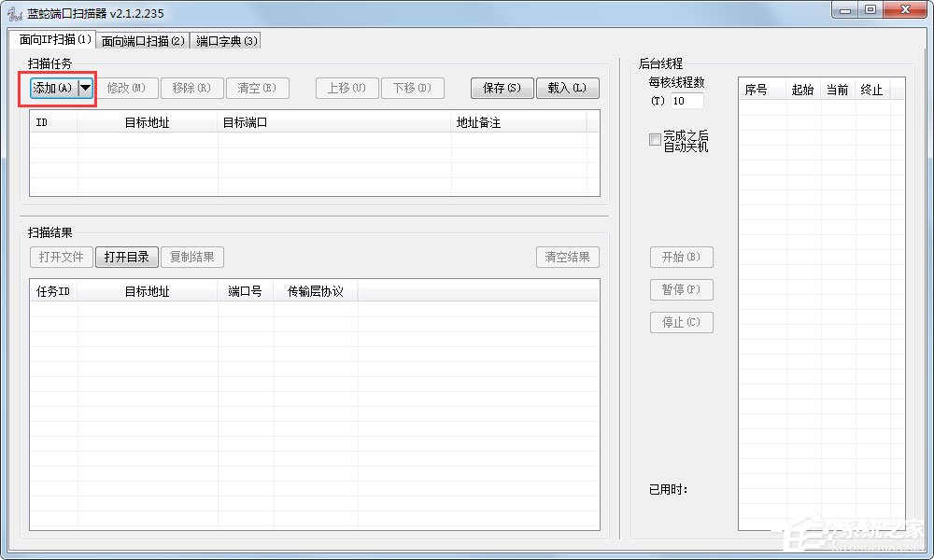The height and width of the screenshot is (560, 934).
Task: Click the 起始 column header
Action: (803, 90)
